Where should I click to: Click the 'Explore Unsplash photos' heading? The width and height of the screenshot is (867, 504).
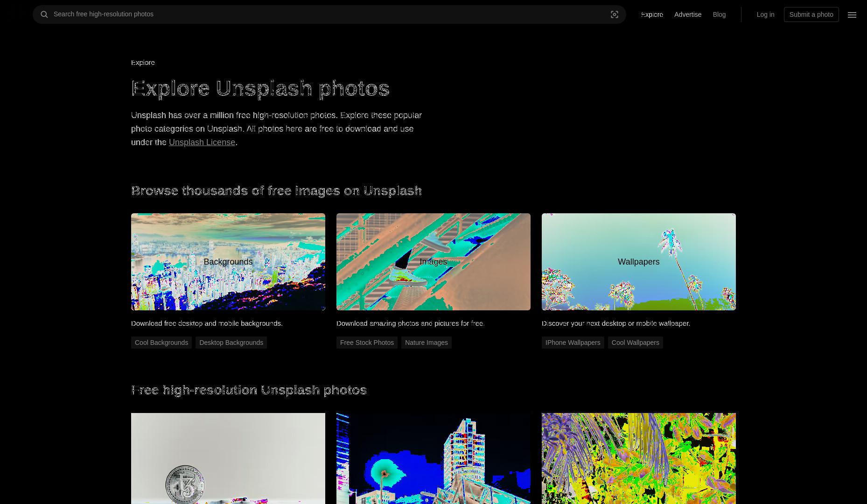(x=260, y=89)
